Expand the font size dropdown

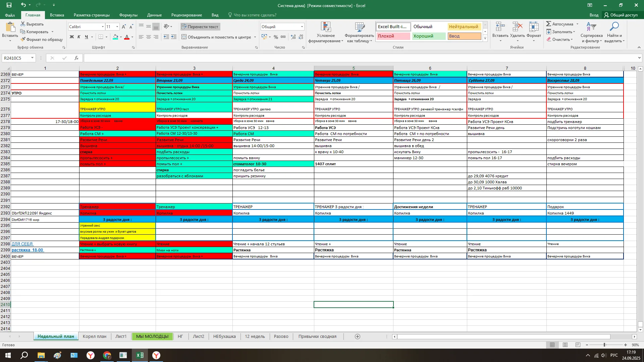tap(117, 27)
